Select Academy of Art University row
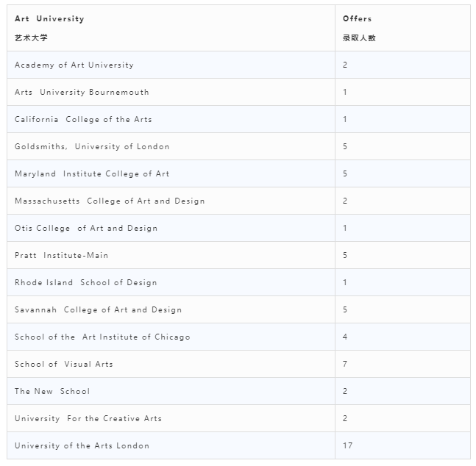The image size is (476, 466). click(238, 65)
